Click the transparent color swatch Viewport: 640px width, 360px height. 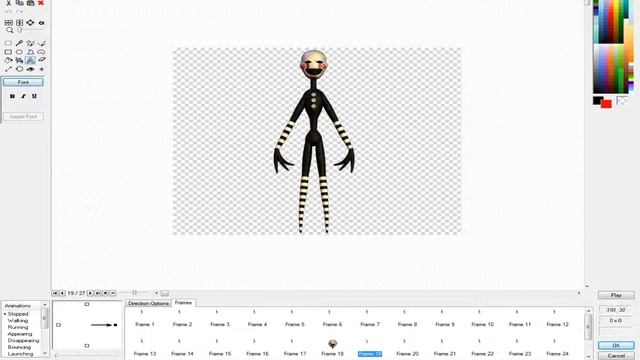pos(622,100)
